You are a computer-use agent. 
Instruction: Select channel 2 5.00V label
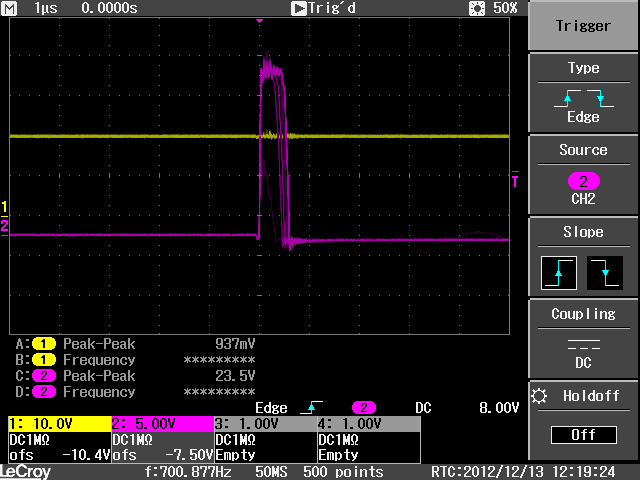coord(162,424)
